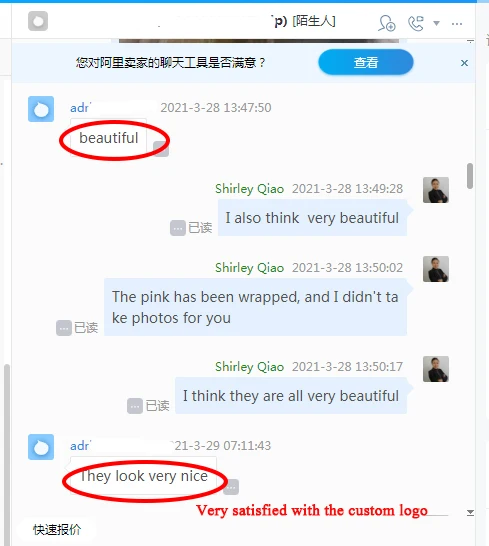Click read-status icon beside 'I think they are all' message
The image size is (489, 546).
(x=135, y=406)
